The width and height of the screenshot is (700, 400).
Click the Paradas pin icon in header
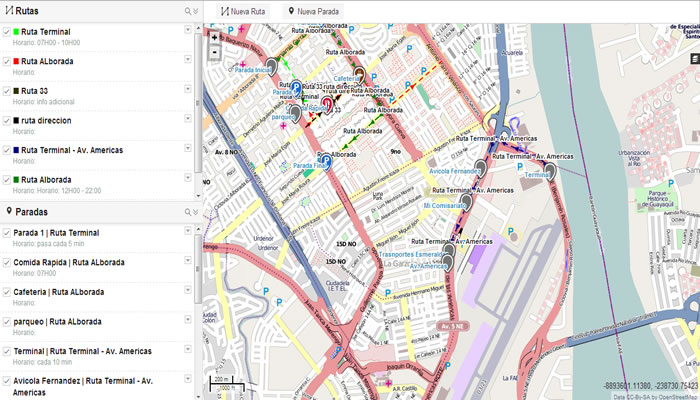coord(9,211)
